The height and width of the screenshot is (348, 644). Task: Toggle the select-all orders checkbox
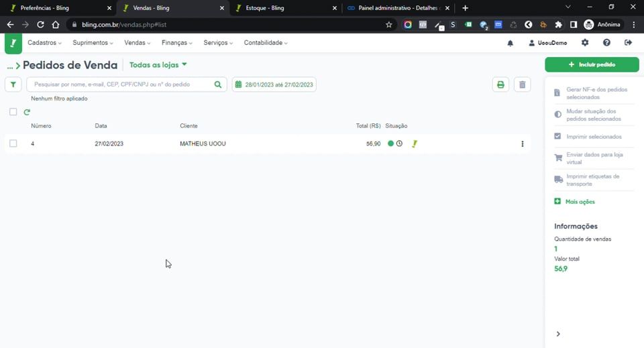(x=13, y=112)
